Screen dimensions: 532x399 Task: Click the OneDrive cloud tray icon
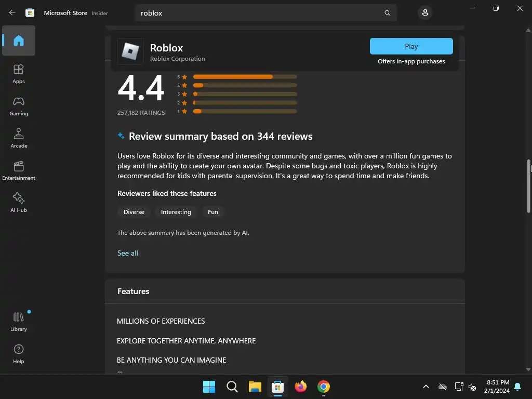443,387
